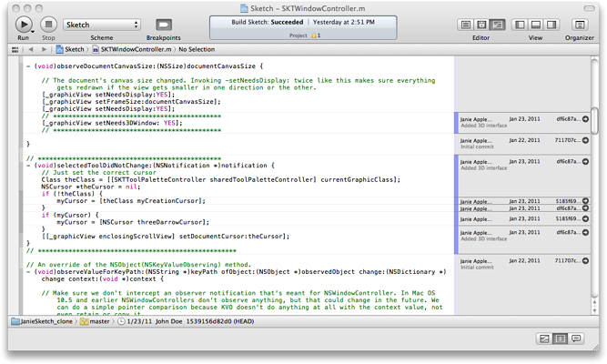Click the arrow on the 711707c commit
The height and width of the screenshot is (364, 607).
tap(585, 141)
